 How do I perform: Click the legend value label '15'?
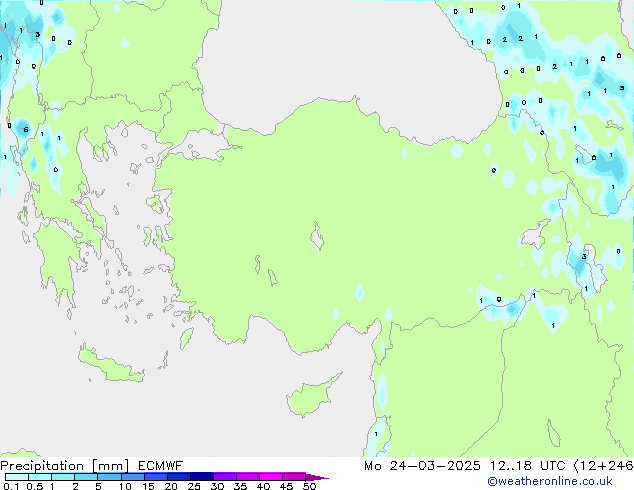click(148, 486)
